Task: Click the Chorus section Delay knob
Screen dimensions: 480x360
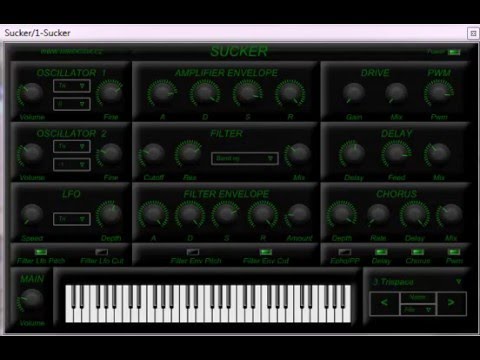Action: click(415, 214)
